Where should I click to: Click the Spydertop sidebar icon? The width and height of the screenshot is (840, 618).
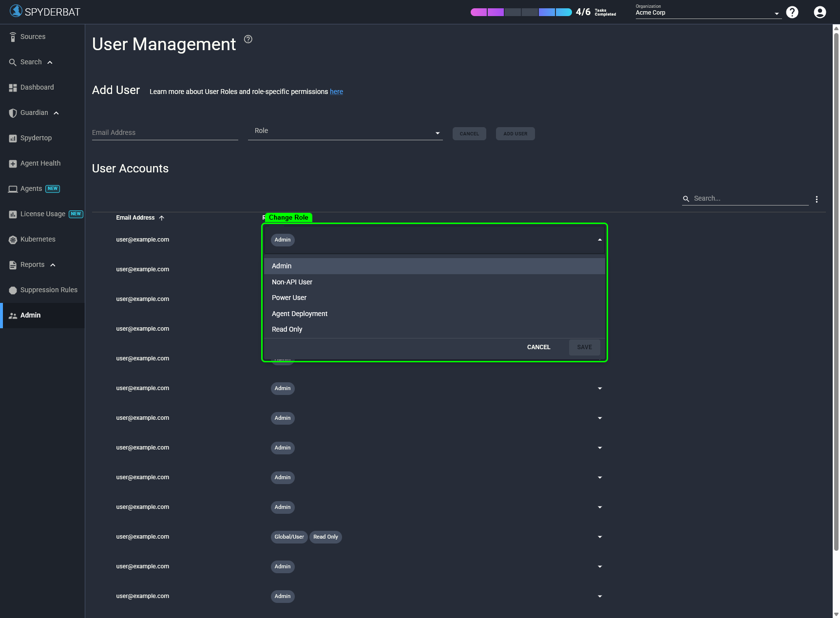[13, 138]
